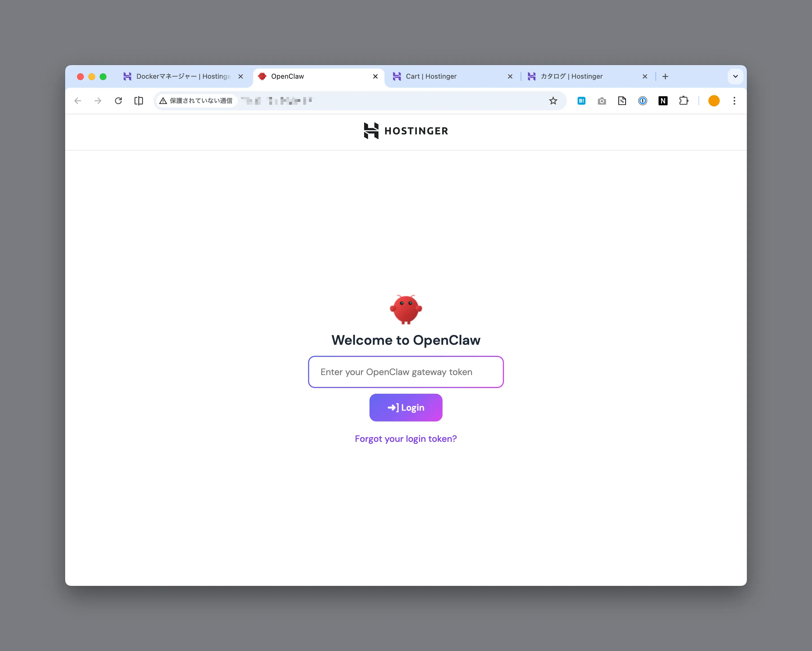
Task: Open Chrome's three-dot menu
Action: click(x=734, y=100)
